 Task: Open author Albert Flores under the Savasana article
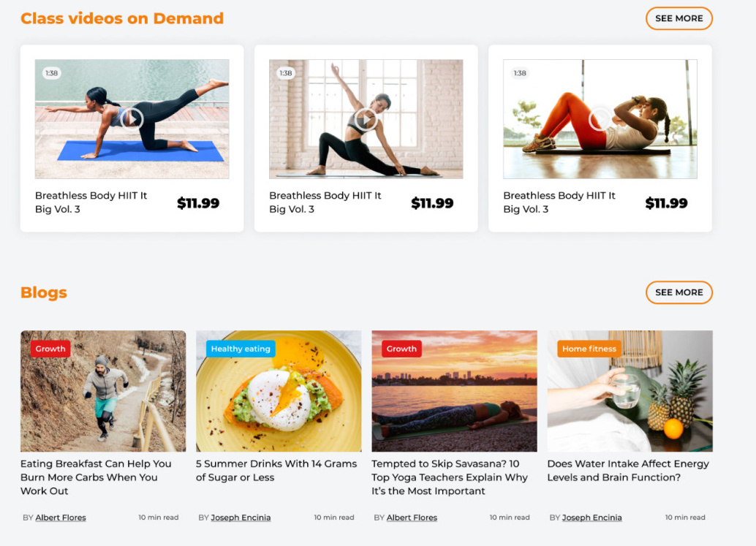(x=412, y=517)
